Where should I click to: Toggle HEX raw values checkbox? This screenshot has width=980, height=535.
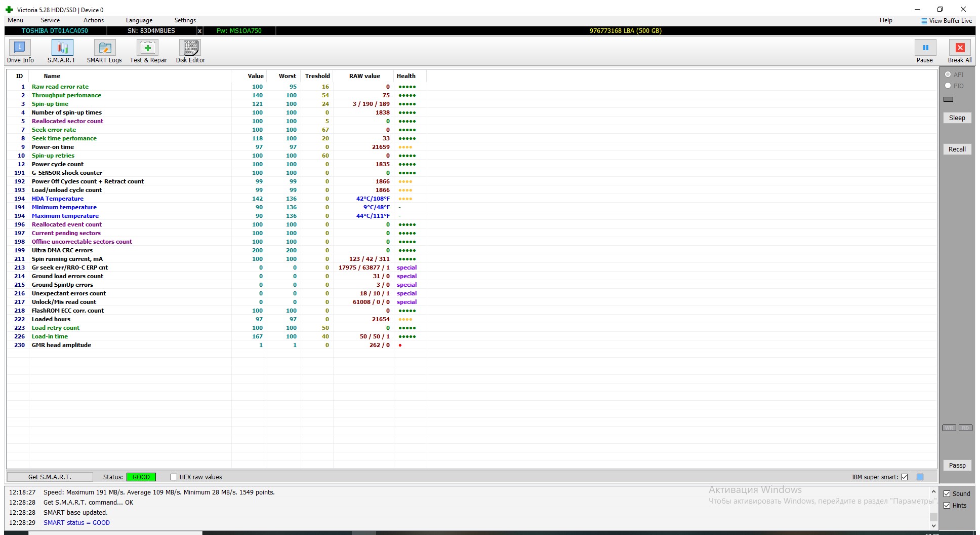(174, 477)
